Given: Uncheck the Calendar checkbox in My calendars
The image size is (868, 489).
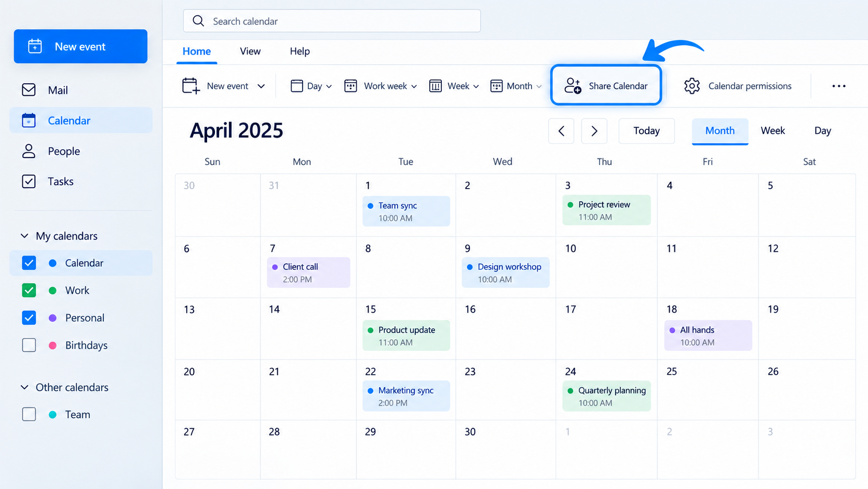Looking at the screenshot, I should (x=29, y=263).
